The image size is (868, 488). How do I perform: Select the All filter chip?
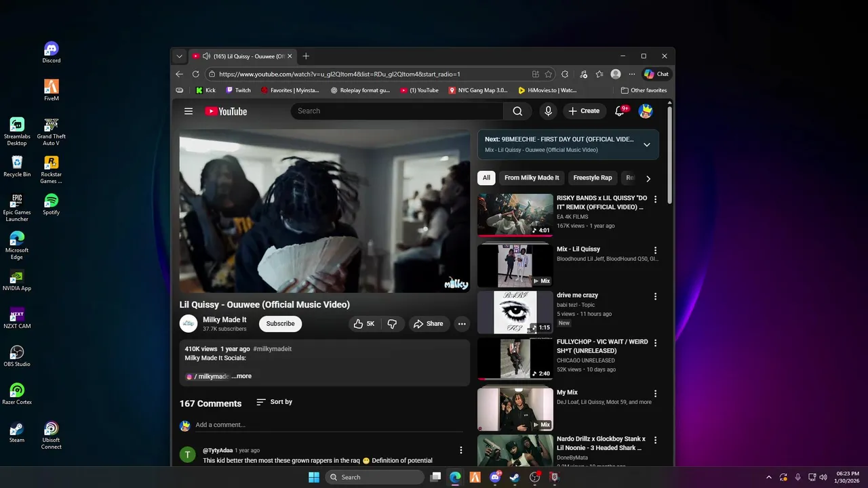(486, 178)
